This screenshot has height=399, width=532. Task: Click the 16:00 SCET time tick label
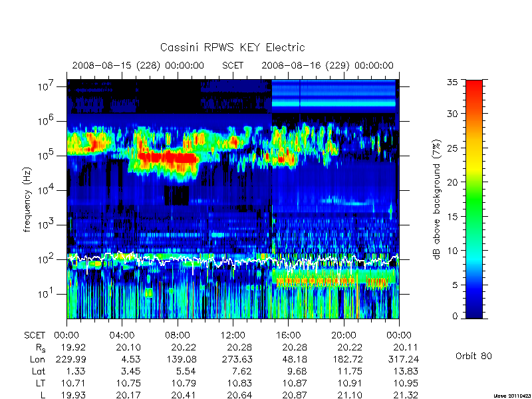(x=288, y=335)
